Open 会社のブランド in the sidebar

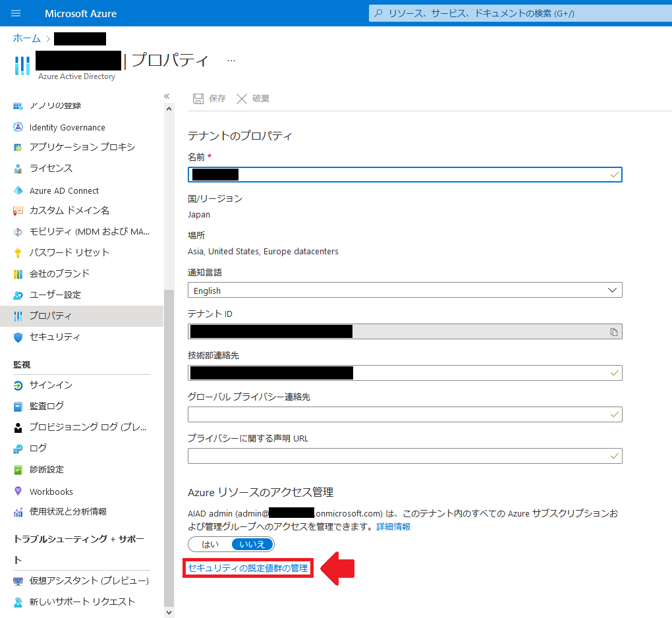pyautogui.click(x=59, y=273)
